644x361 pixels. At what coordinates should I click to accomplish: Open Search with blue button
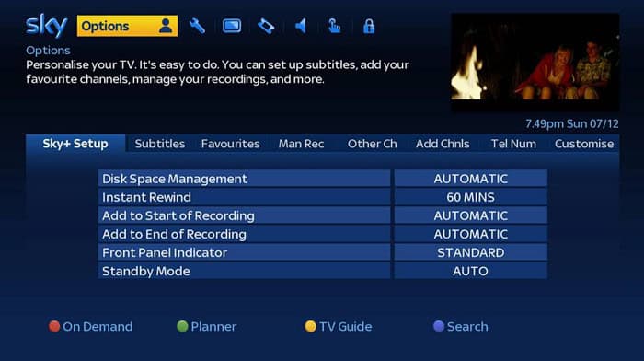[460, 326]
